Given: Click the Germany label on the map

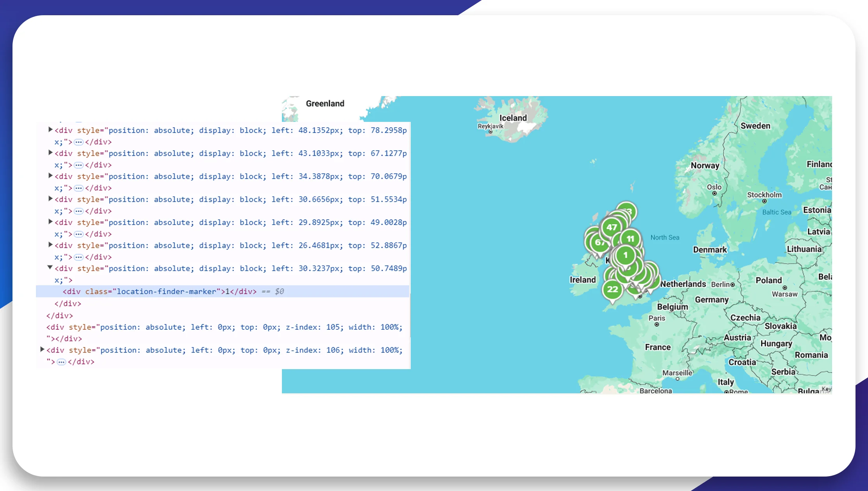Looking at the screenshot, I should coord(711,300).
